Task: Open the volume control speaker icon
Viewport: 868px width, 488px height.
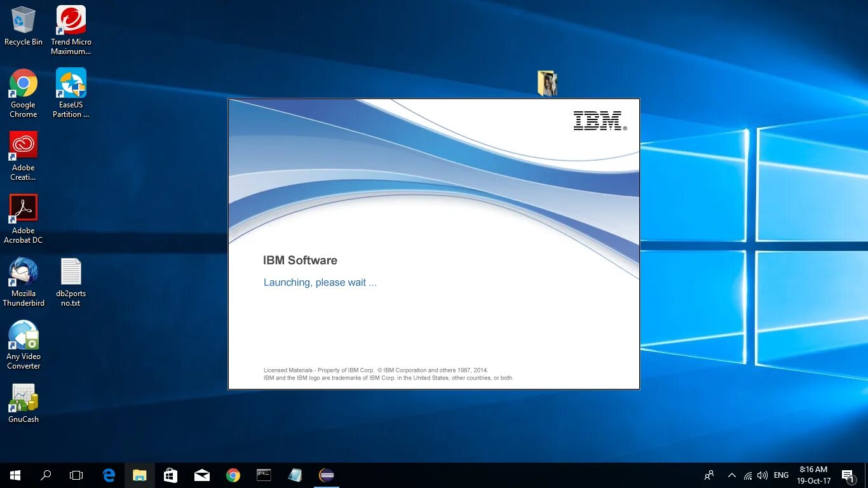Action: coord(763,475)
